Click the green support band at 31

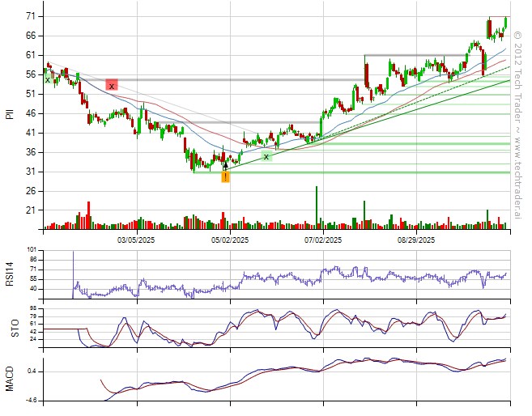tap(364, 172)
